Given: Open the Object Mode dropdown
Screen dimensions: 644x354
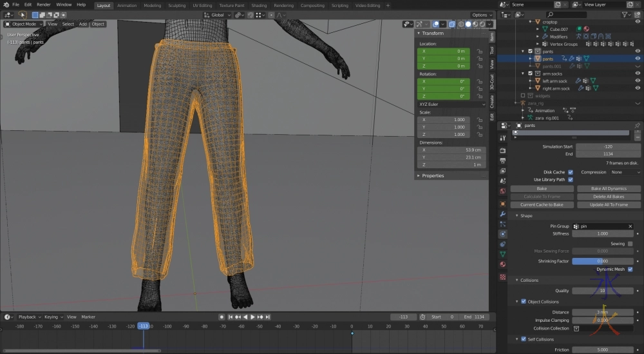Looking at the screenshot, I should (24, 24).
